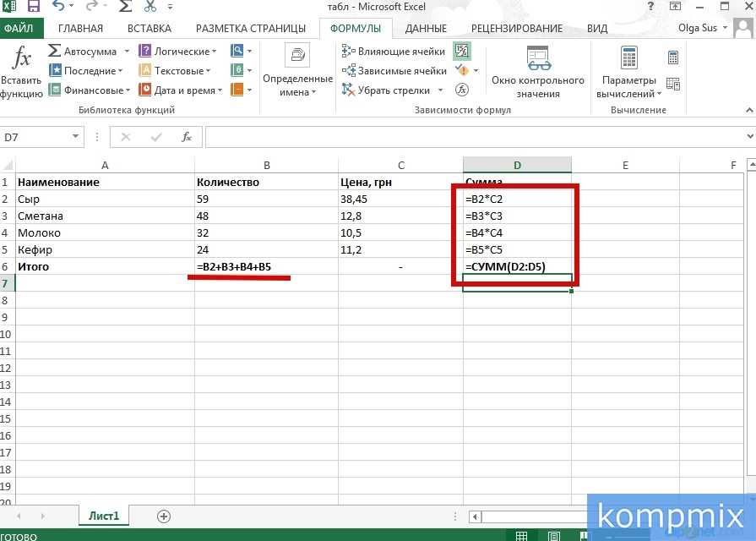Click the Select All corner triangle
The height and width of the screenshot is (541, 756).
point(8,166)
